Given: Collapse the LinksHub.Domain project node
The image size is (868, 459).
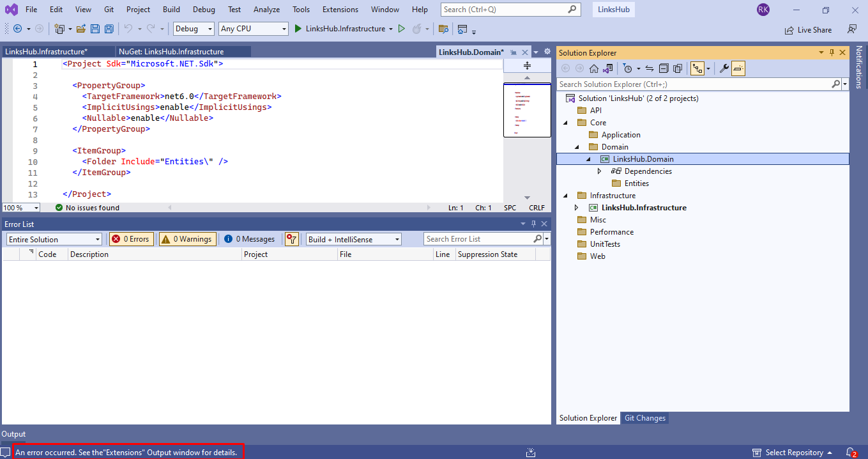Looking at the screenshot, I should click(x=589, y=159).
